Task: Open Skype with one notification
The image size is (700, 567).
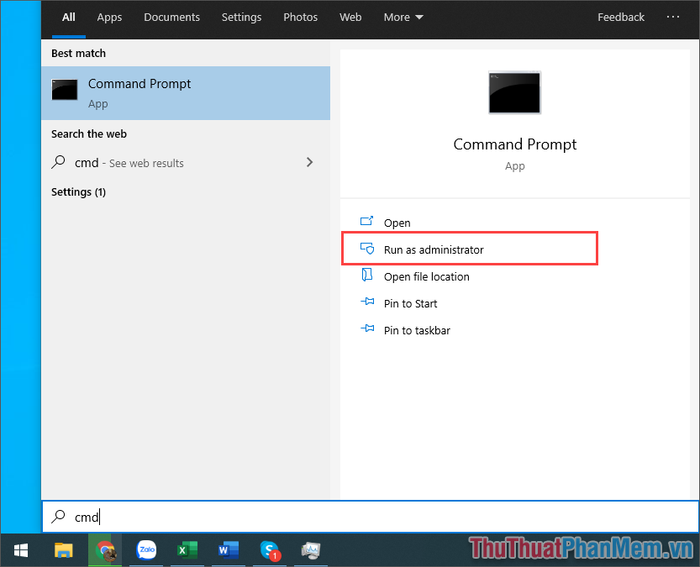Action: (270, 550)
